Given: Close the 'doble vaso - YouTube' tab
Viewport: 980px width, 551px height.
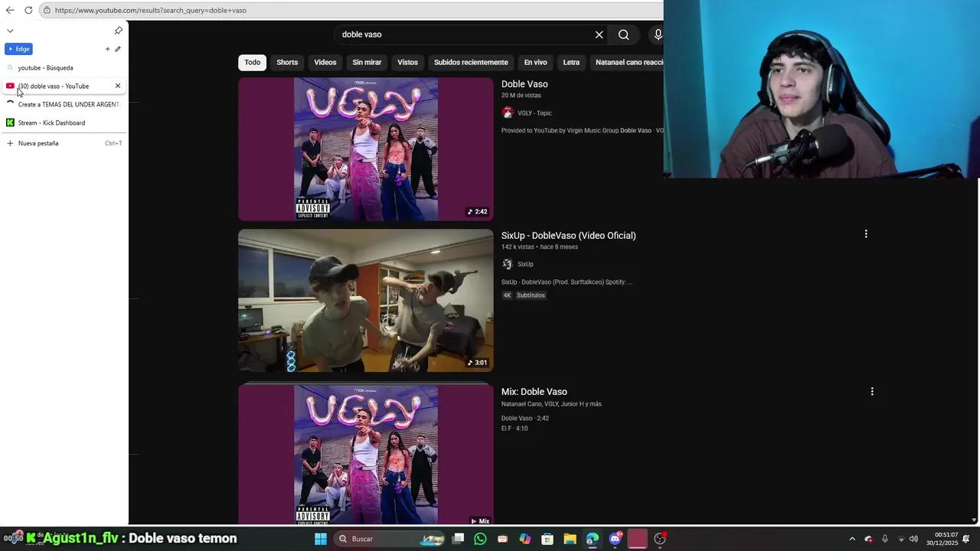Looking at the screenshot, I should (118, 86).
